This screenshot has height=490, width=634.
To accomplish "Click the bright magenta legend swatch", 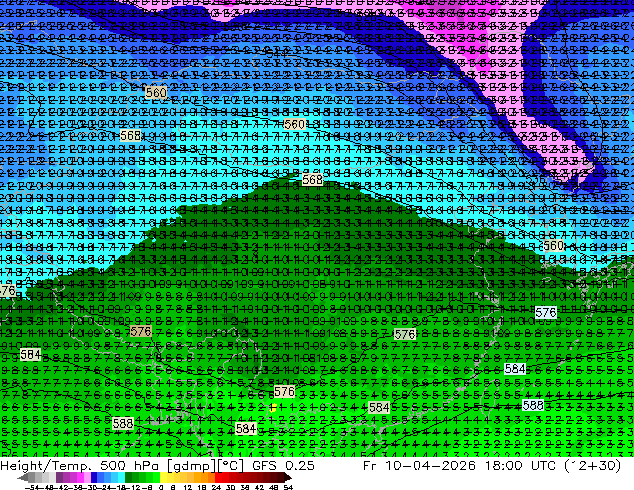I will point(80,478).
